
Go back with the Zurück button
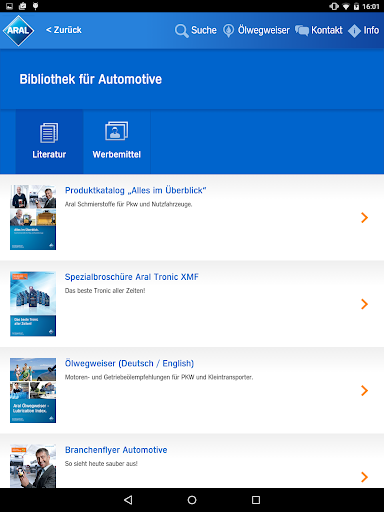pos(64,30)
